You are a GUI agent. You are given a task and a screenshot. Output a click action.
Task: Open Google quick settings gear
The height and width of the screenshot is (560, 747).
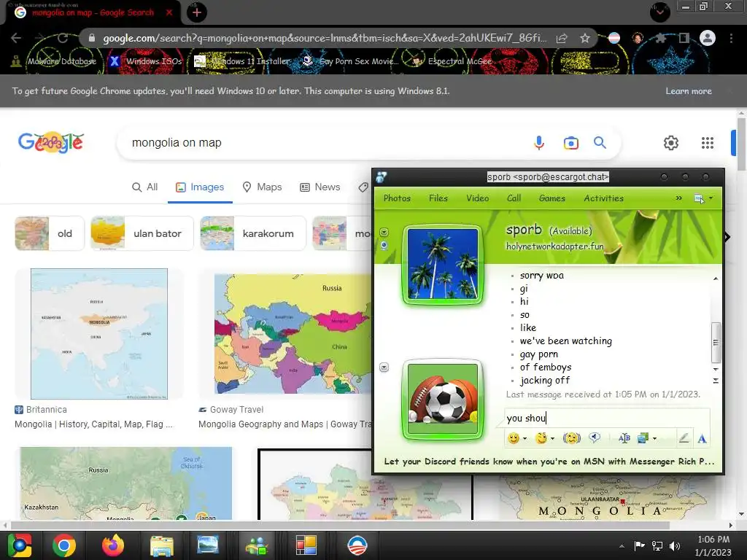671,142
